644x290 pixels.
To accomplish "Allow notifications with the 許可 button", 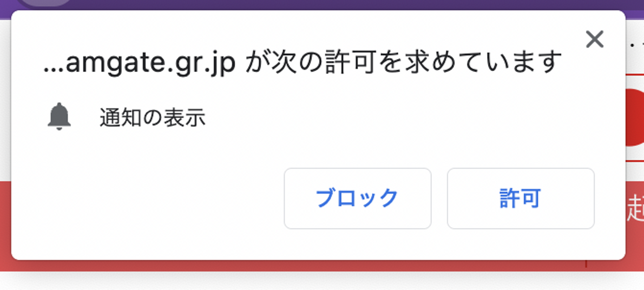I will pos(521,198).
